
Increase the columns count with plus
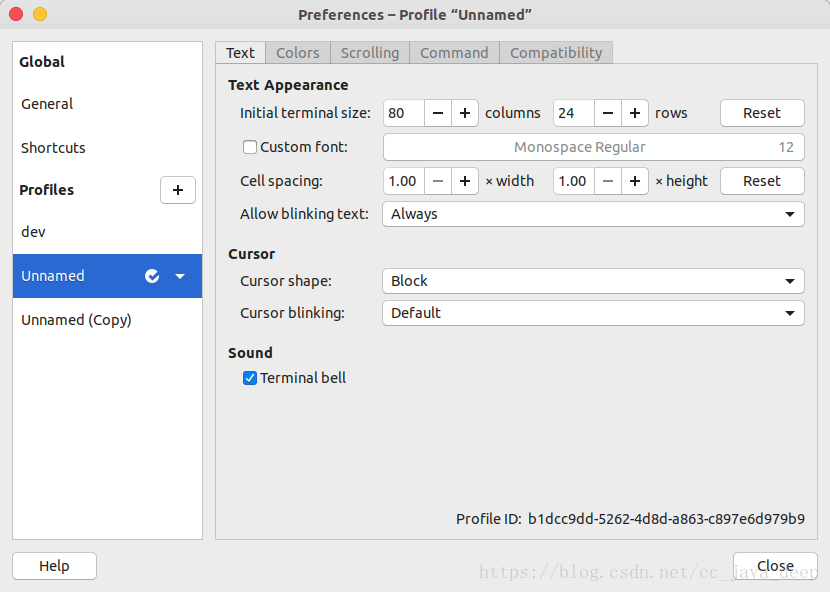465,113
